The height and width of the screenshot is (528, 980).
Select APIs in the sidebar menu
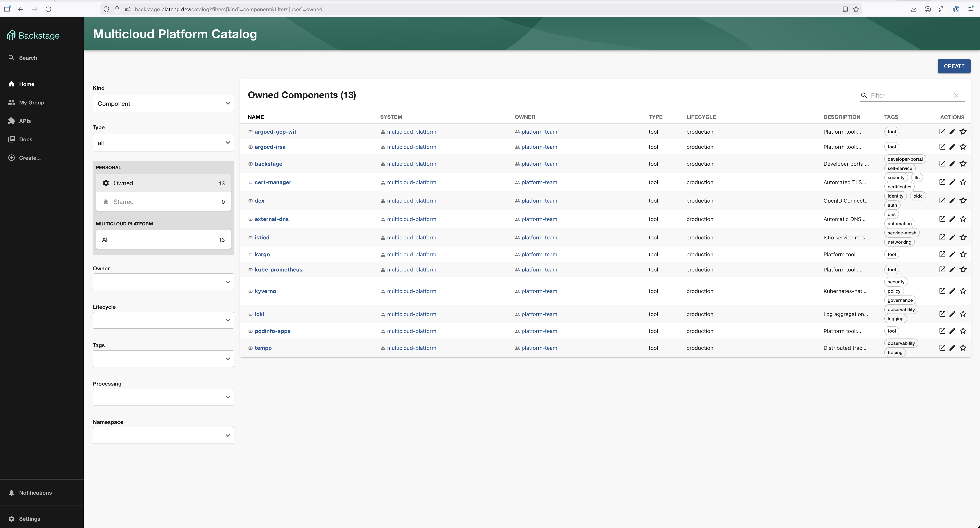[25, 120]
